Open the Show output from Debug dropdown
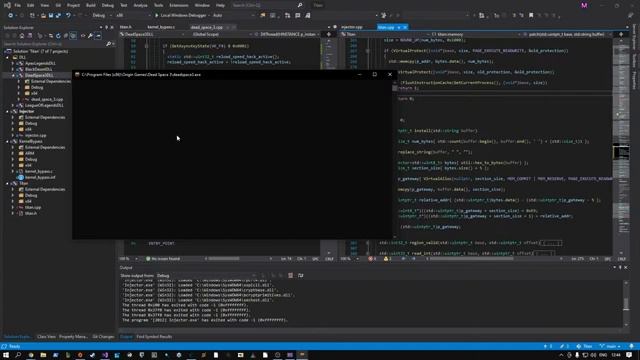This screenshot has height=360, width=640. (206, 276)
